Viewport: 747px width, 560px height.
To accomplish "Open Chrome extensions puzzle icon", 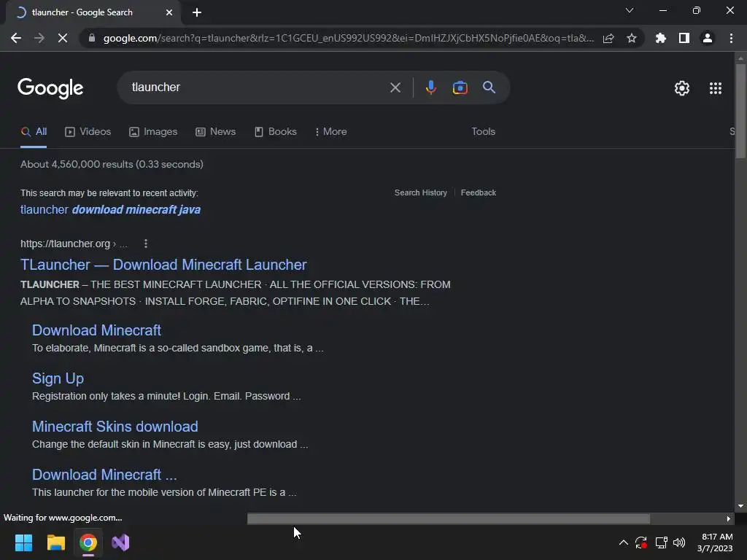I will point(661,38).
